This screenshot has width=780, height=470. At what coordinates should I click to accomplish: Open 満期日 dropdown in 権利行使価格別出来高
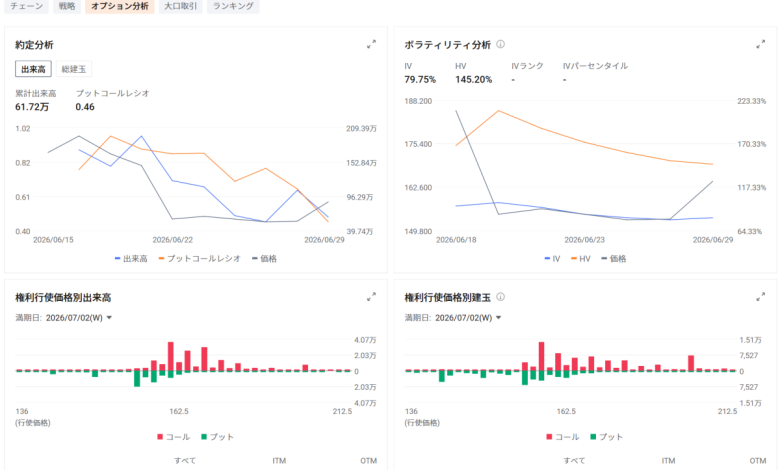(79, 318)
